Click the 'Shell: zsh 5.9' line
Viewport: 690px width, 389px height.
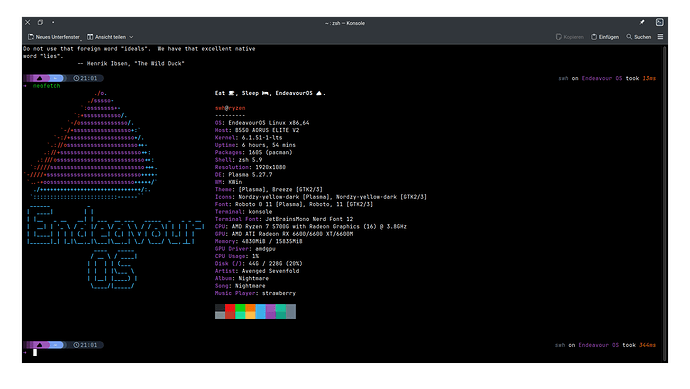(x=238, y=160)
